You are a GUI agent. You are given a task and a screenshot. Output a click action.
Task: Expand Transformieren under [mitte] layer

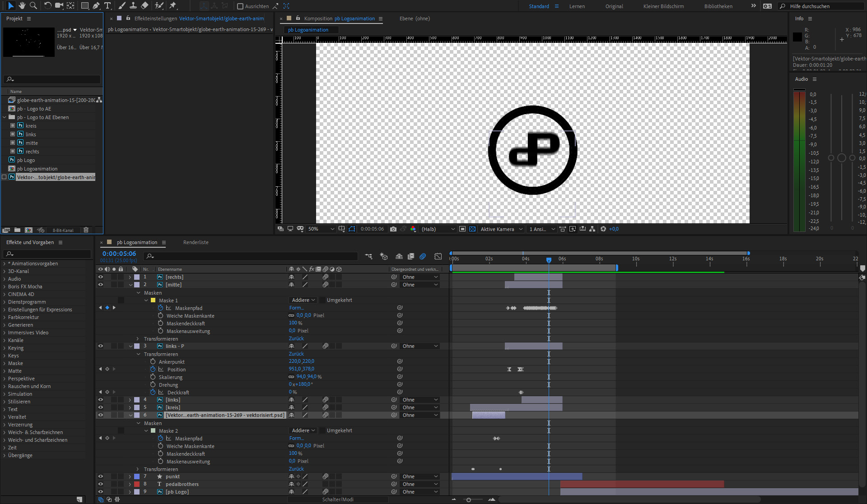tap(138, 339)
